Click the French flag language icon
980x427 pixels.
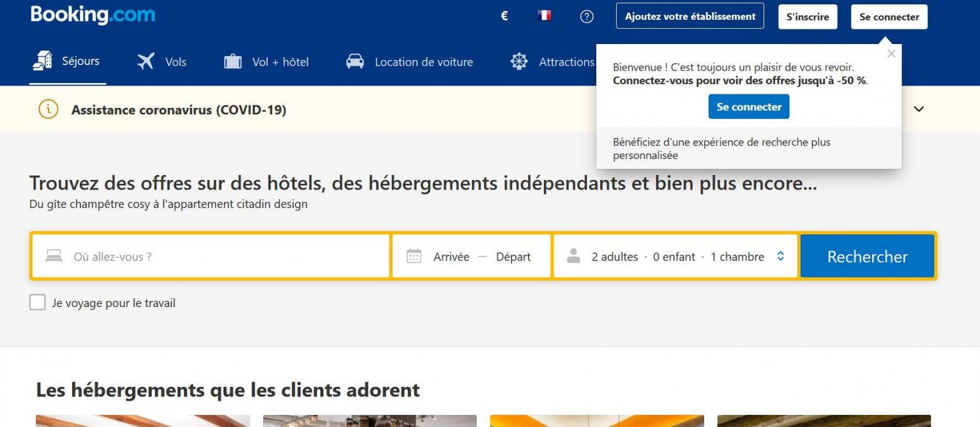pyautogui.click(x=545, y=16)
